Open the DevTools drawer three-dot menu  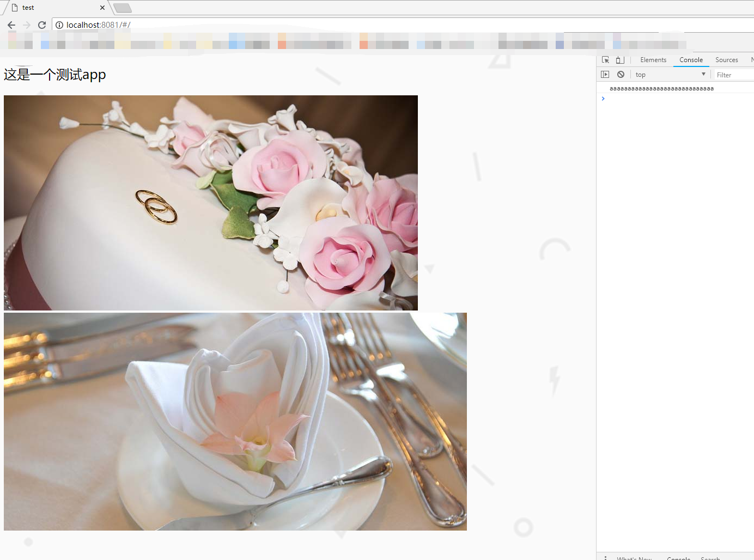coord(605,558)
